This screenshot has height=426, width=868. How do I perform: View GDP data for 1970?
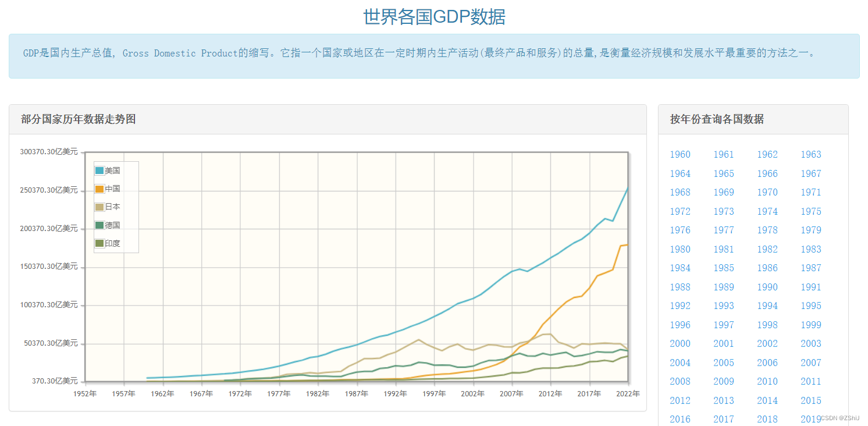[767, 192]
